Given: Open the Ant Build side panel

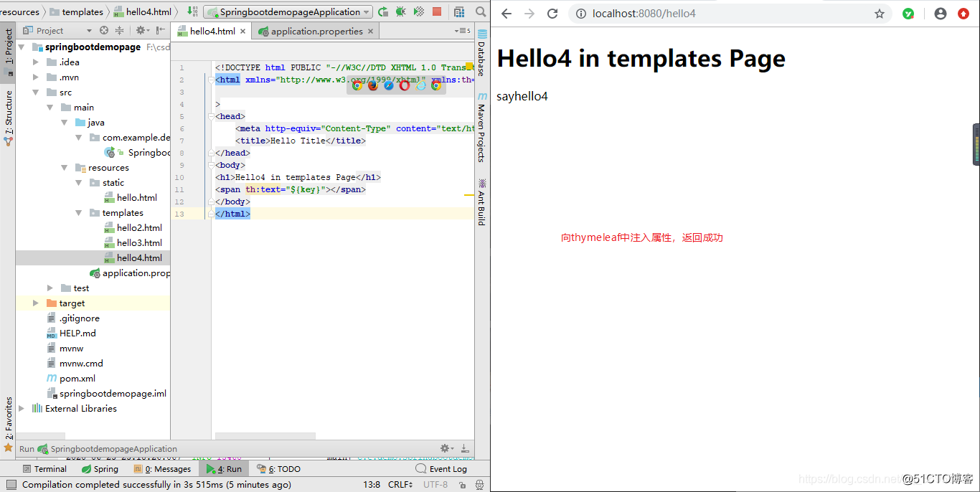Looking at the screenshot, I should coord(481,202).
